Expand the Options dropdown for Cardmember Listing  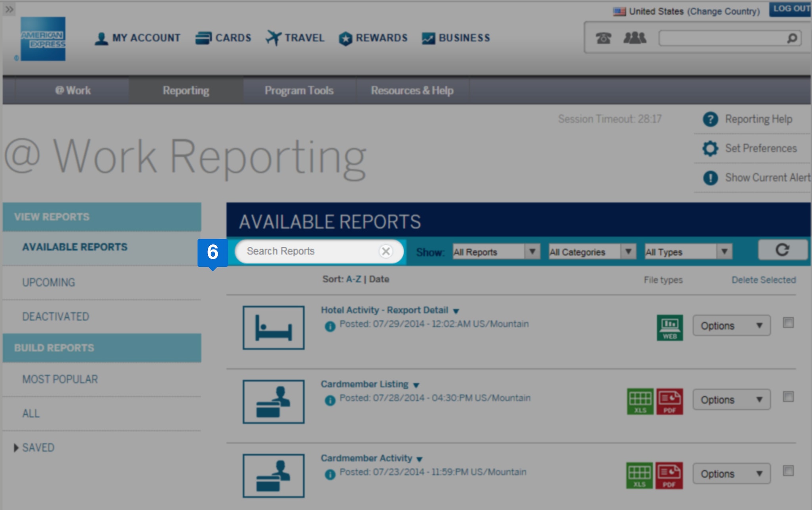(x=731, y=400)
